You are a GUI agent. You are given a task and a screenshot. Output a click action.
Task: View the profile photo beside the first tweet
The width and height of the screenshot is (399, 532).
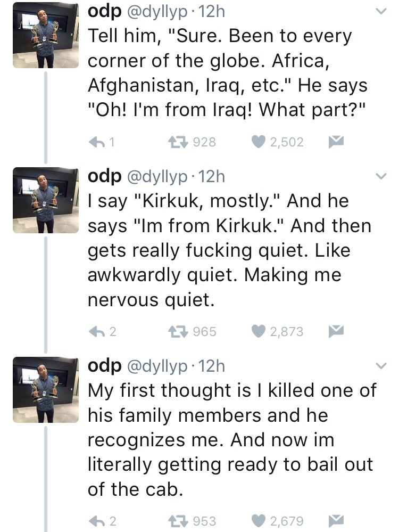(x=45, y=36)
